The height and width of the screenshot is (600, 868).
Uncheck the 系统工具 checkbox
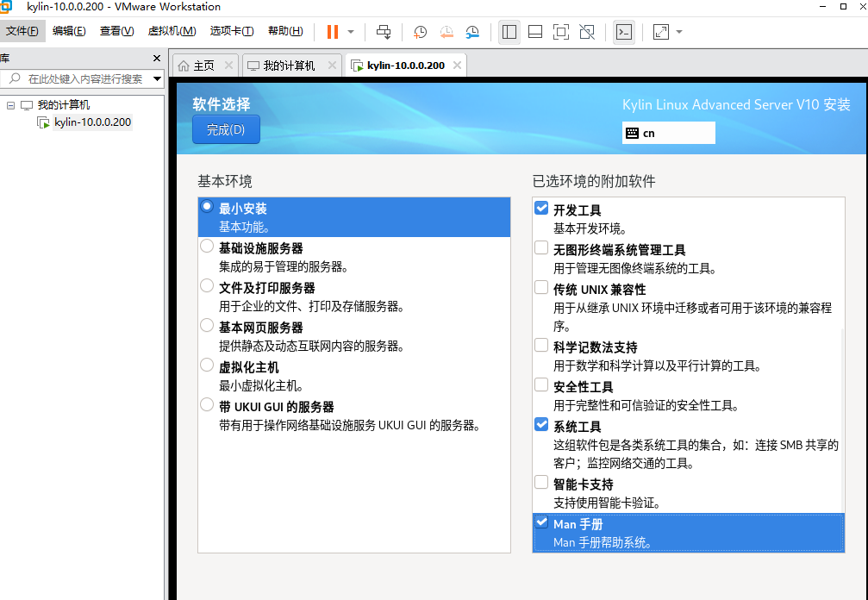tap(541, 424)
